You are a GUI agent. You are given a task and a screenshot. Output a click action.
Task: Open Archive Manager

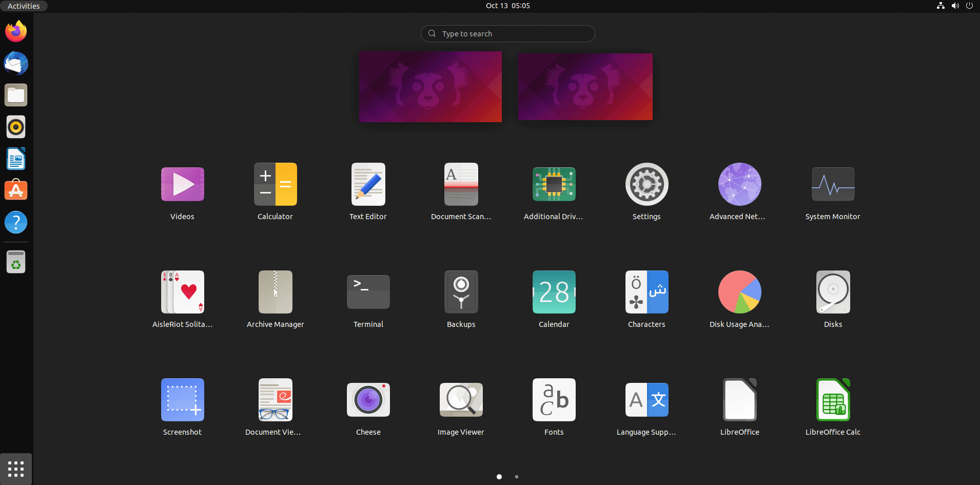(x=275, y=293)
